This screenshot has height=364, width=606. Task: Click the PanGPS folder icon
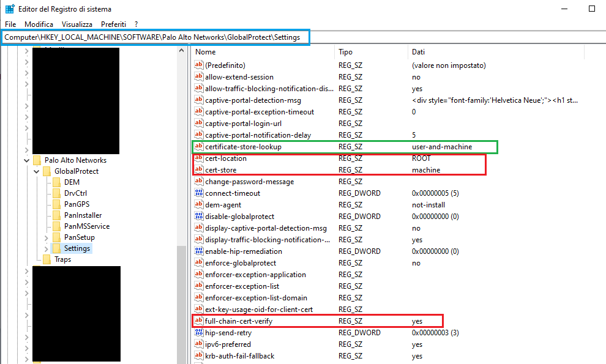click(x=56, y=204)
